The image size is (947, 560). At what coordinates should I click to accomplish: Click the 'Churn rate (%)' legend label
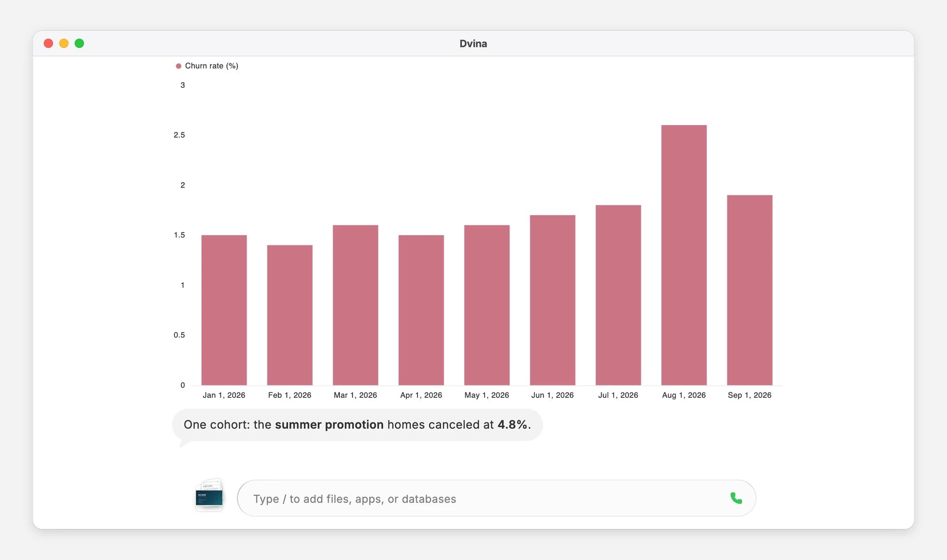pos(212,66)
